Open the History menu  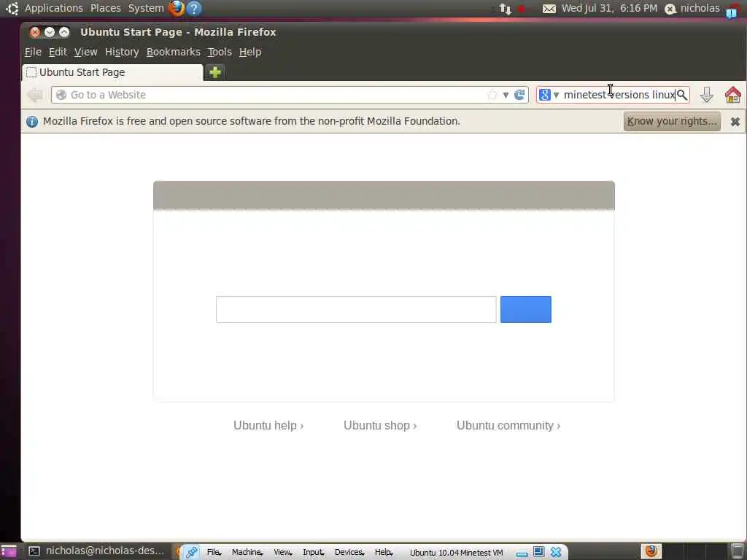[x=122, y=52]
